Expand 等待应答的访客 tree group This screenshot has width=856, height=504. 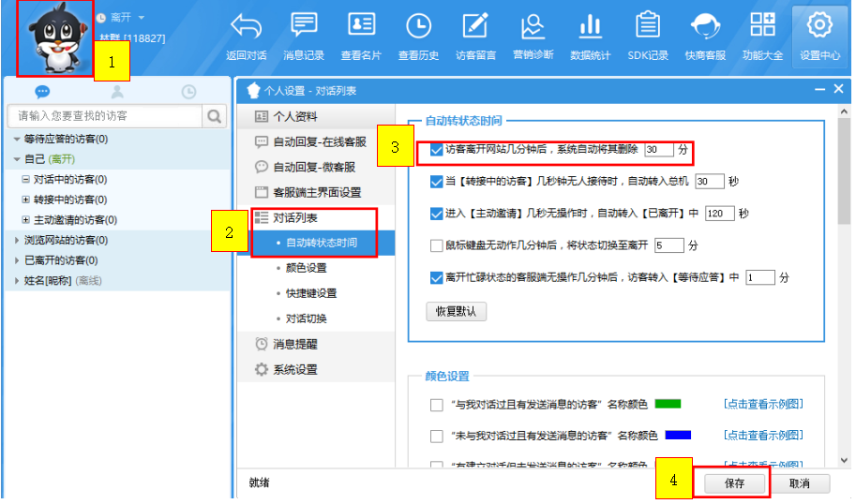pos(17,140)
